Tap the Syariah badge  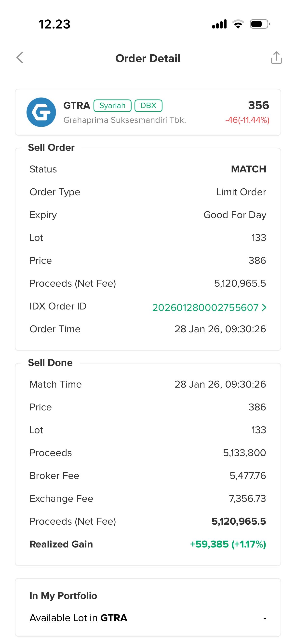point(112,106)
